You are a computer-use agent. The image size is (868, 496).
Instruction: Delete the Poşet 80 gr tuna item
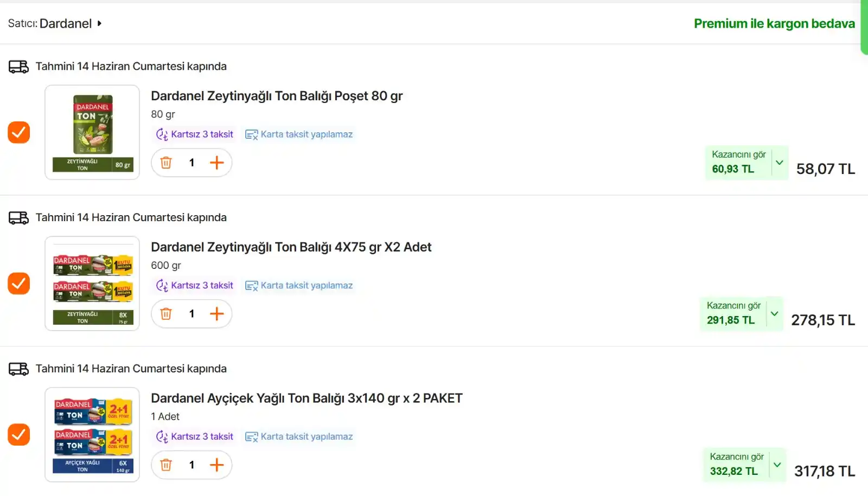[x=166, y=163]
